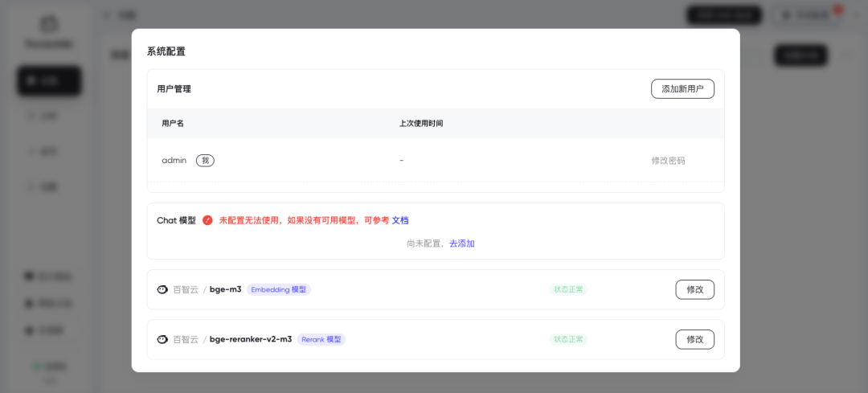Click the Chat 模型 section label

tap(177, 220)
